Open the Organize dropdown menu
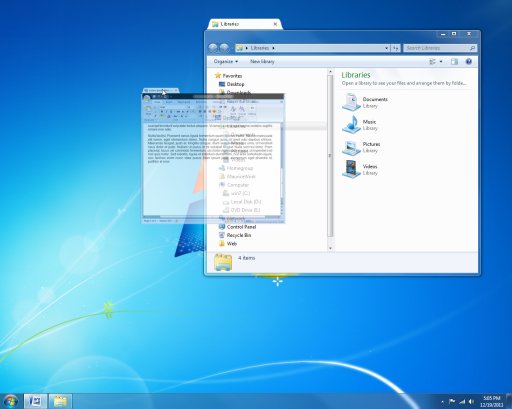Screen dimensions: 512x409 (x=226, y=61)
